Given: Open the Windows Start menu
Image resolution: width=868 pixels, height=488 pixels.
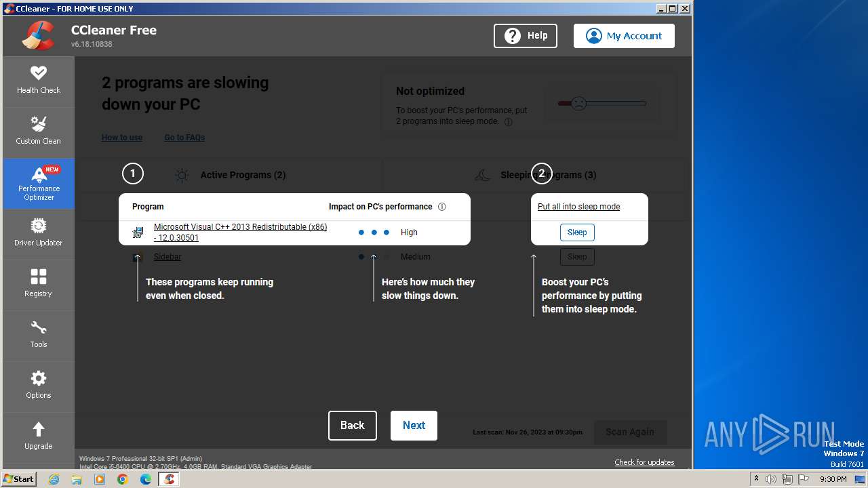Looking at the screenshot, I should click(19, 479).
